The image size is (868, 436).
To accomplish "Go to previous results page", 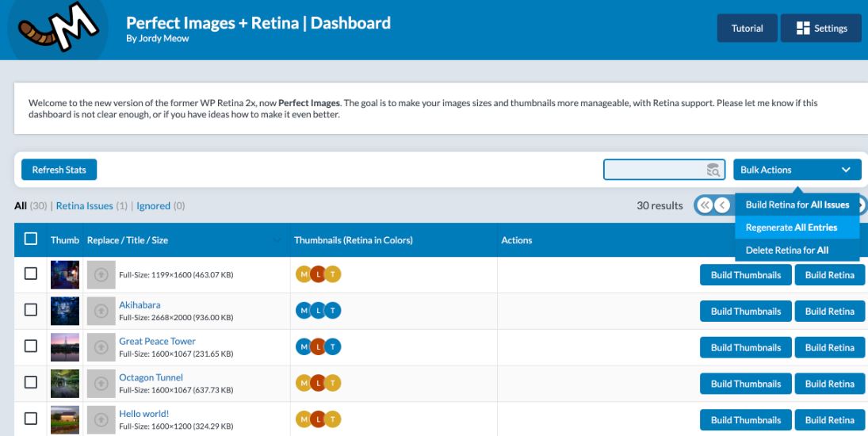I will coord(722,206).
